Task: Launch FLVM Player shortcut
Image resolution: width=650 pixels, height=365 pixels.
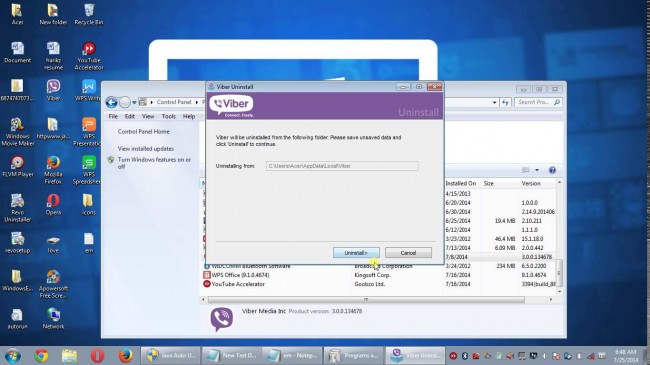Action: 17,166
